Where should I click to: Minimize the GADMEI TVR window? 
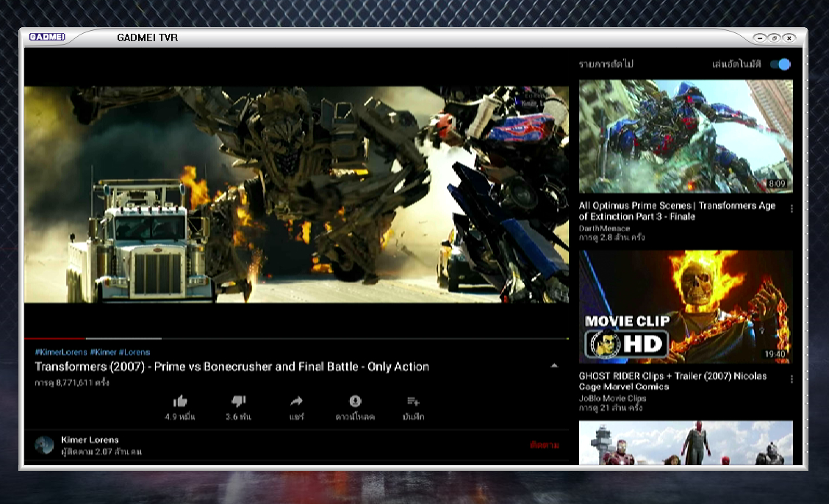(x=760, y=38)
